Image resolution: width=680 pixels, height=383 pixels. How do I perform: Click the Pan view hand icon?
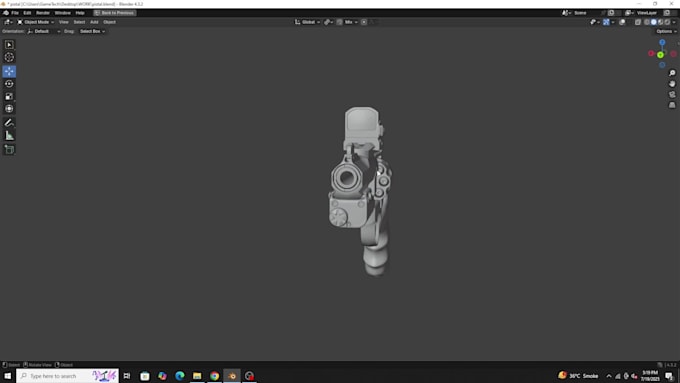(x=672, y=84)
